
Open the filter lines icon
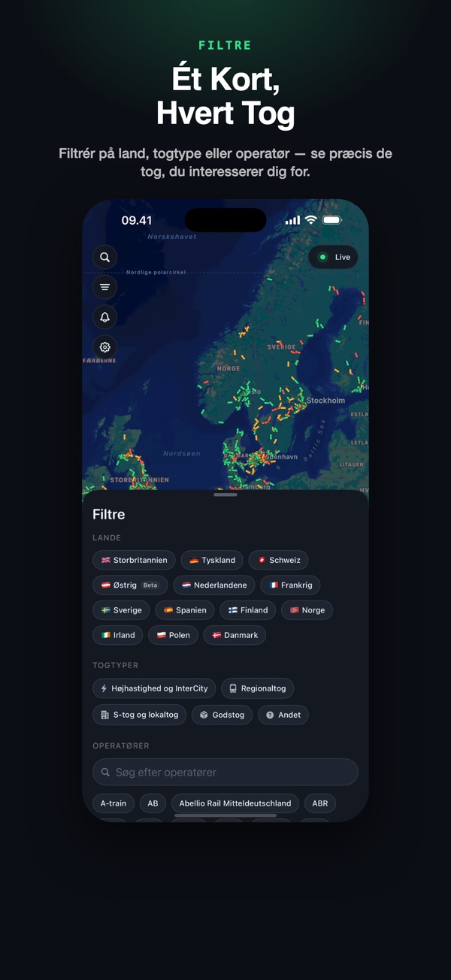click(104, 287)
